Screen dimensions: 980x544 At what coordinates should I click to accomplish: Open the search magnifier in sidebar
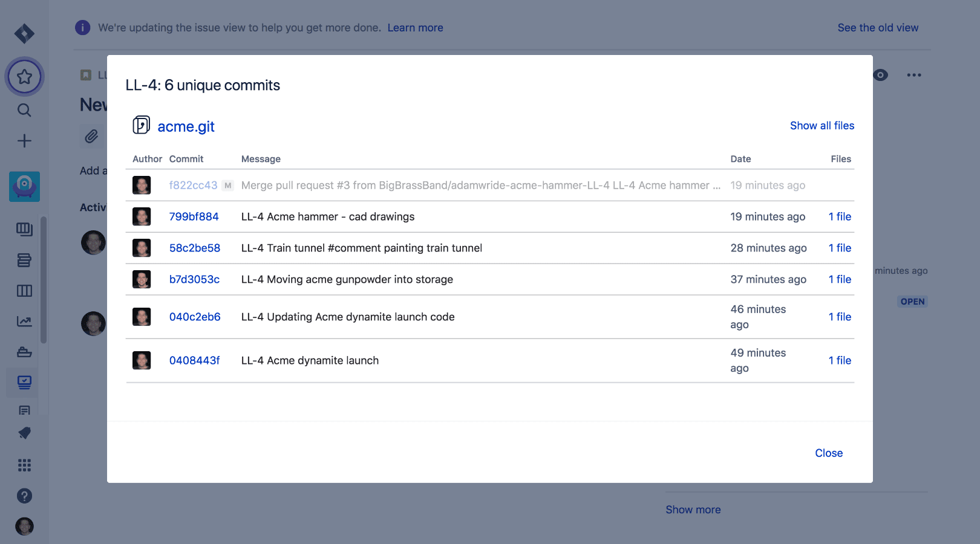pyautogui.click(x=24, y=110)
